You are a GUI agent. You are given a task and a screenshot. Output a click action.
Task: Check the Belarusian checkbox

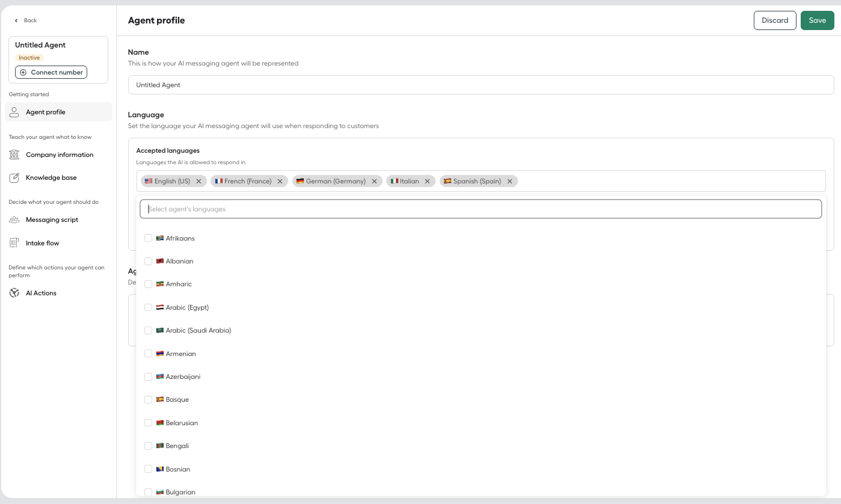(148, 423)
